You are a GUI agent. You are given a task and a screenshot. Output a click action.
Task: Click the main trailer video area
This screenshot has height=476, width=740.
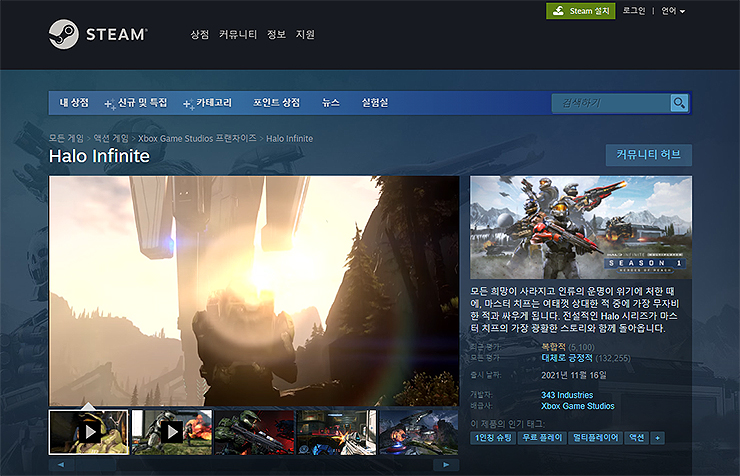(x=254, y=291)
